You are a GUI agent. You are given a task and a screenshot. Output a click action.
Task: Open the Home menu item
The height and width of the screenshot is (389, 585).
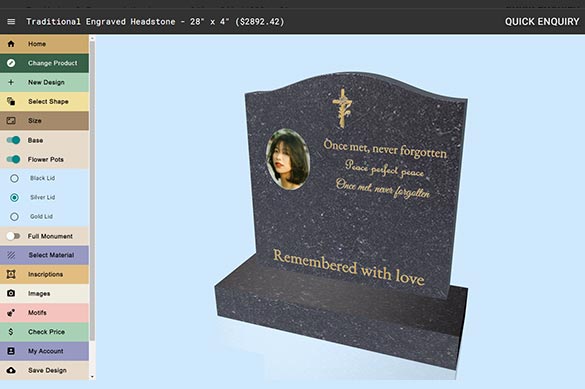click(44, 44)
